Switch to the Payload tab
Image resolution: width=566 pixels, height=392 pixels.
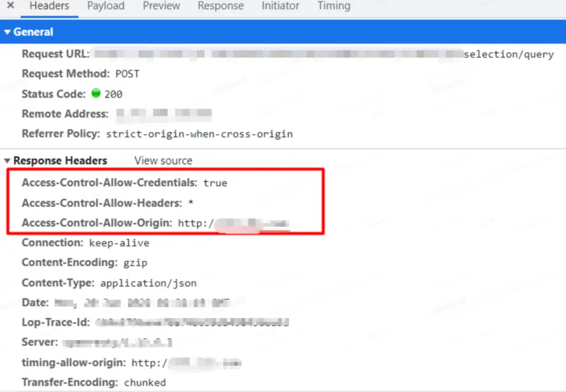pos(106,6)
